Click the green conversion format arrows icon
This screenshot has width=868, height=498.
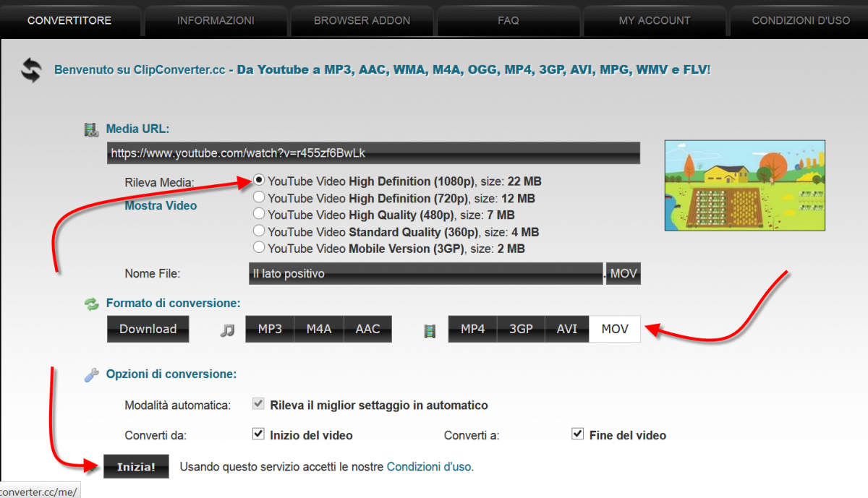[91, 304]
